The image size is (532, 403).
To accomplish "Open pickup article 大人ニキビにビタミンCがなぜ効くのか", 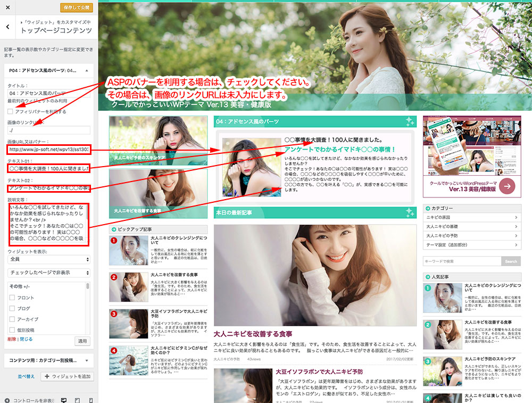I will [179, 350].
